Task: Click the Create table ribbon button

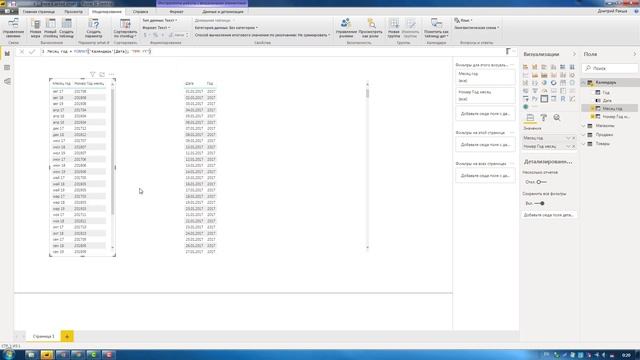Action: click(x=67, y=28)
